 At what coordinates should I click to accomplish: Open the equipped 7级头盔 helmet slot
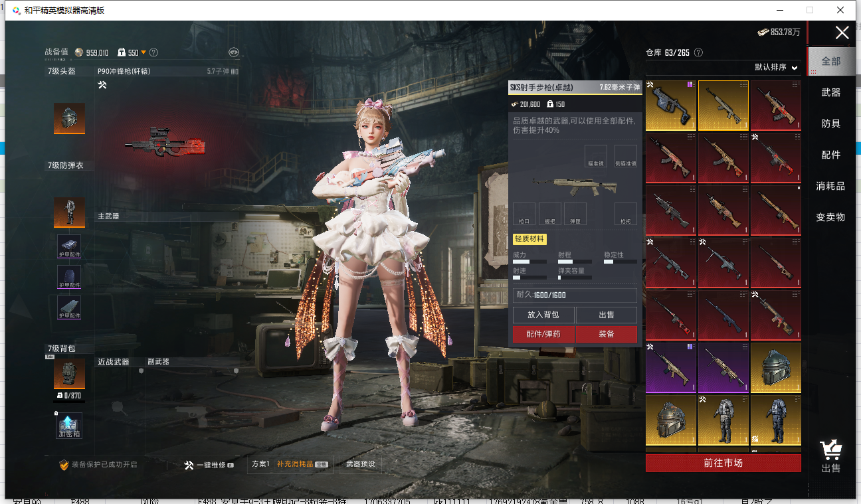click(69, 118)
